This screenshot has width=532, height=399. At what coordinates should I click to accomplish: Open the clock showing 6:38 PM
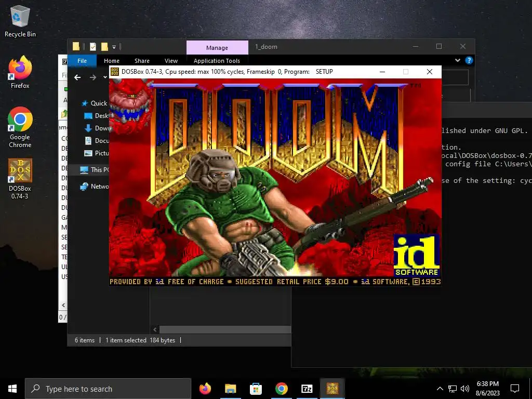tap(487, 389)
